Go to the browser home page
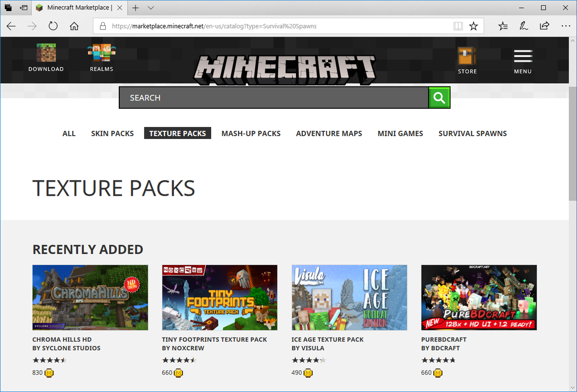The width and height of the screenshot is (577, 392). [74, 26]
